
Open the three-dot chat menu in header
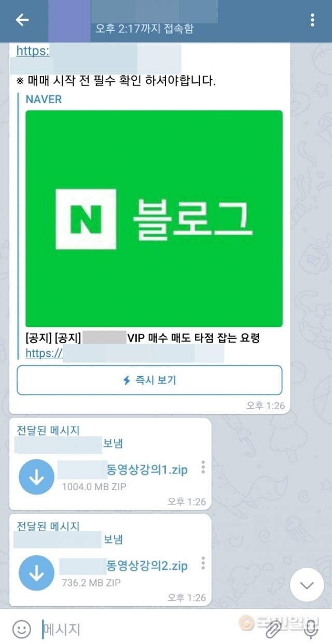pos(312,20)
